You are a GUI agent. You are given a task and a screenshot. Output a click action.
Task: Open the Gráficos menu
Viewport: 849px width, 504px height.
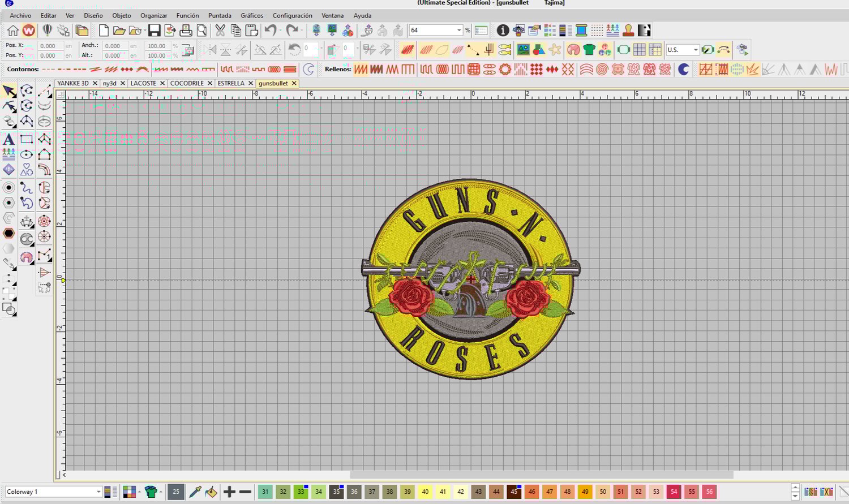coord(252,15)
